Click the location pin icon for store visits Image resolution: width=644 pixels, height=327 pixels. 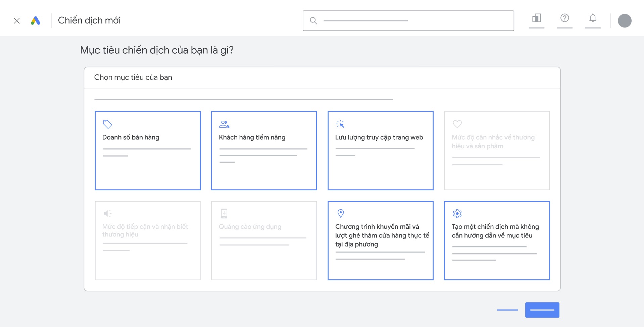pos(341,213)
